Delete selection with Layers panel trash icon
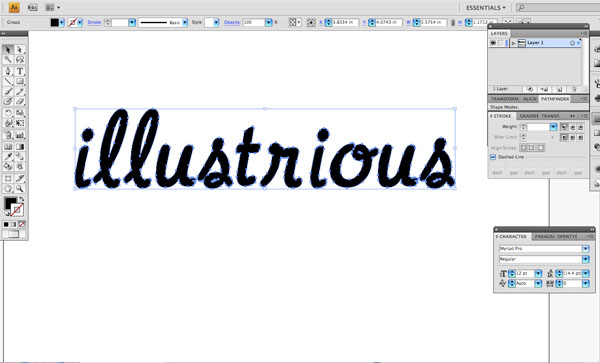 574,89
